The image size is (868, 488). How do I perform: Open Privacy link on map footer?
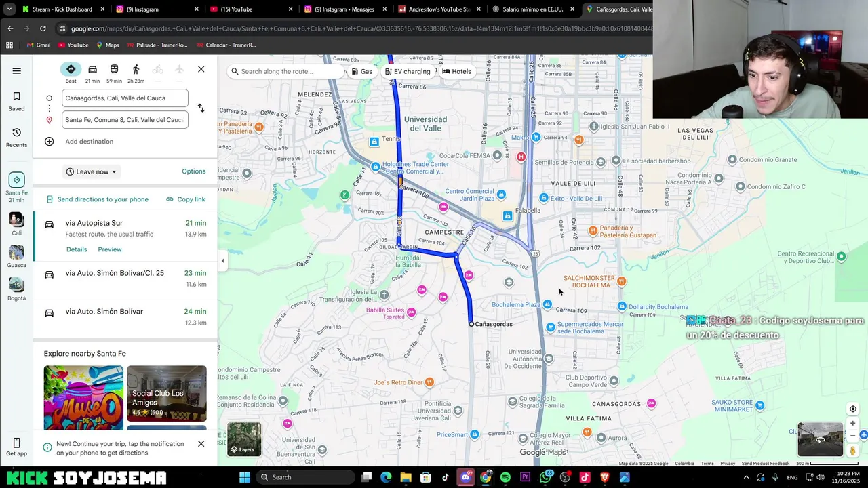728,464
